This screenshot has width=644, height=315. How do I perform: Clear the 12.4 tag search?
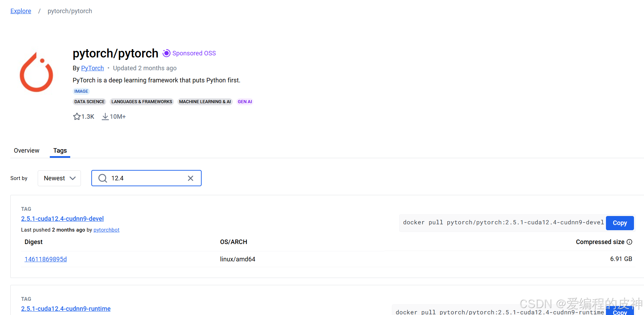point(191,178)
